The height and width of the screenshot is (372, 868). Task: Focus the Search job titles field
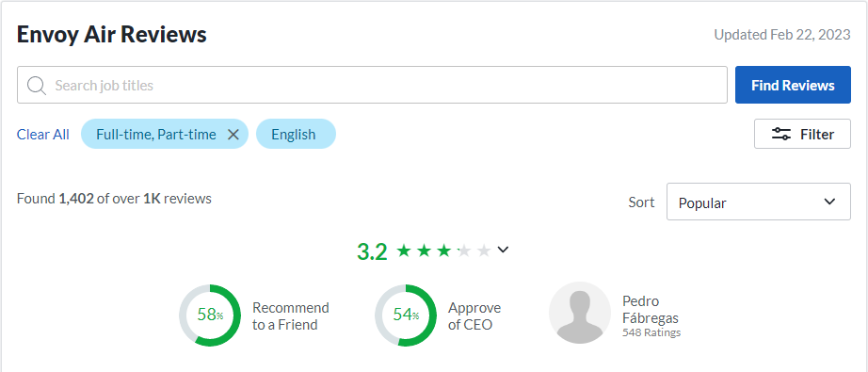click(372, 86)
